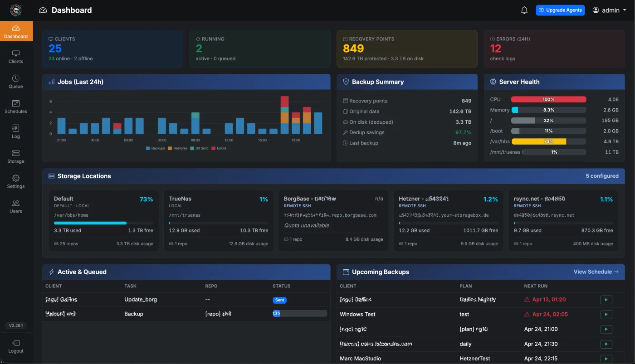Expand the admin user dropdown
The height and width of the screenshot is (364, 635).
(610, 10)
